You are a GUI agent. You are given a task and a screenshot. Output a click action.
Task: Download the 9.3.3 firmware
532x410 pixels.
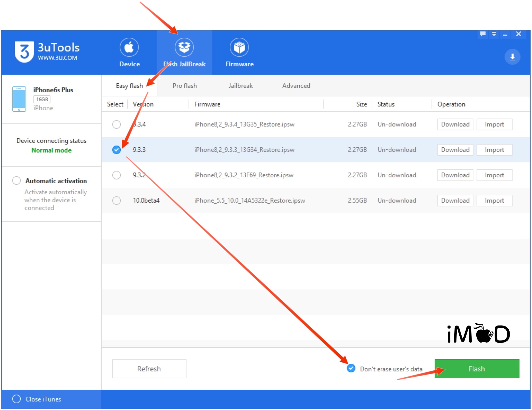(455, 150)
